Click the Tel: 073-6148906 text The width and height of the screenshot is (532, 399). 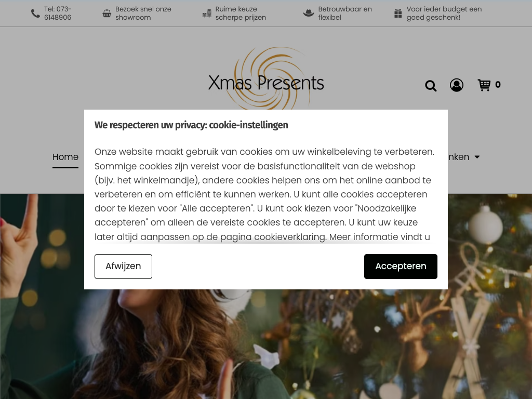(x=58, y=13)
